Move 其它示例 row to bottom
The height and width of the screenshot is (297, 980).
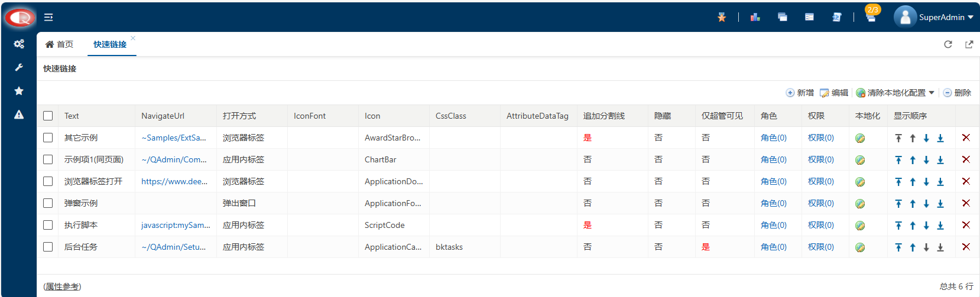pos(940,138)
